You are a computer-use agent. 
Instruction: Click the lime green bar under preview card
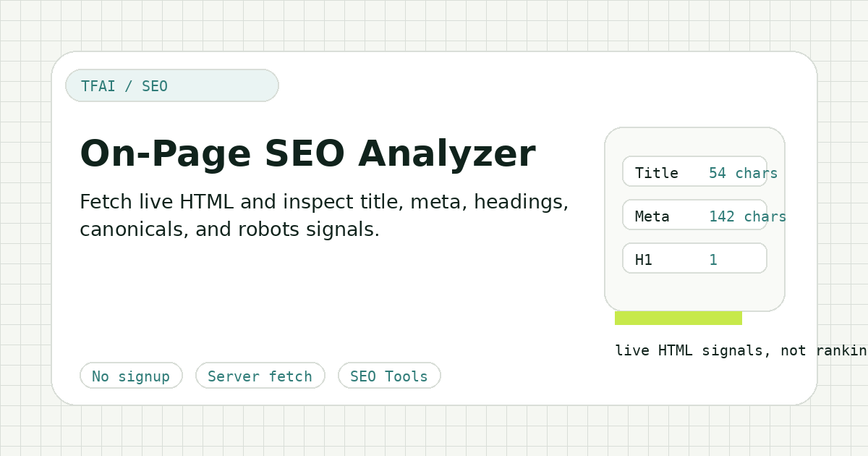point(678,318)
